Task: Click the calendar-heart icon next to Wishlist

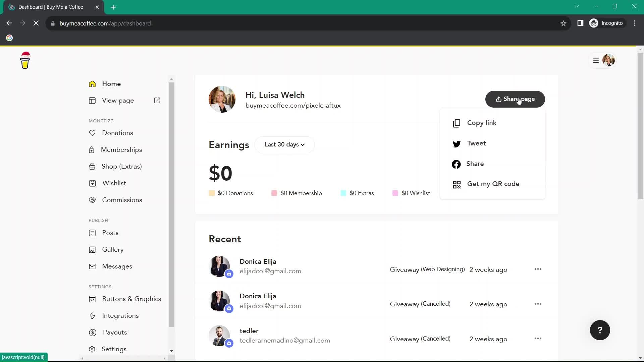Action: click(x=92, y=183)
